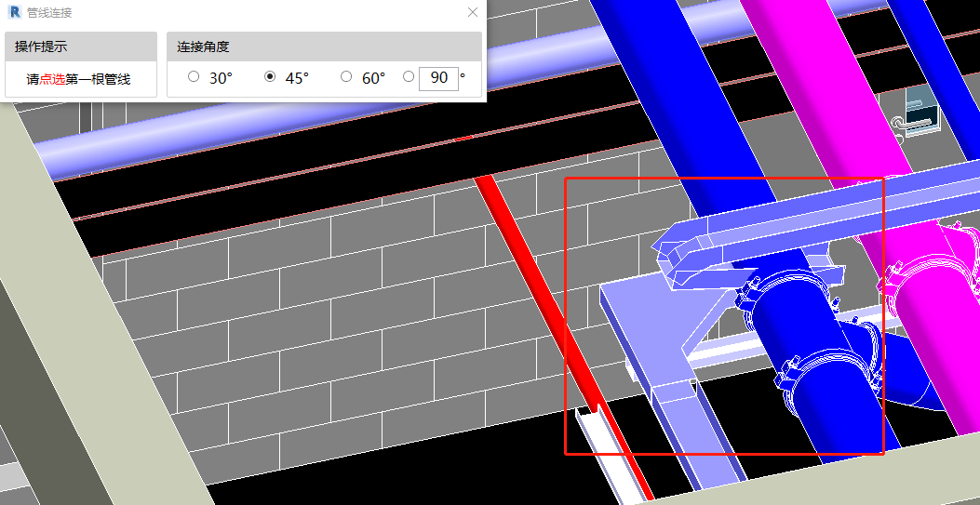Select the 45° connection angle option

(270, 77)
